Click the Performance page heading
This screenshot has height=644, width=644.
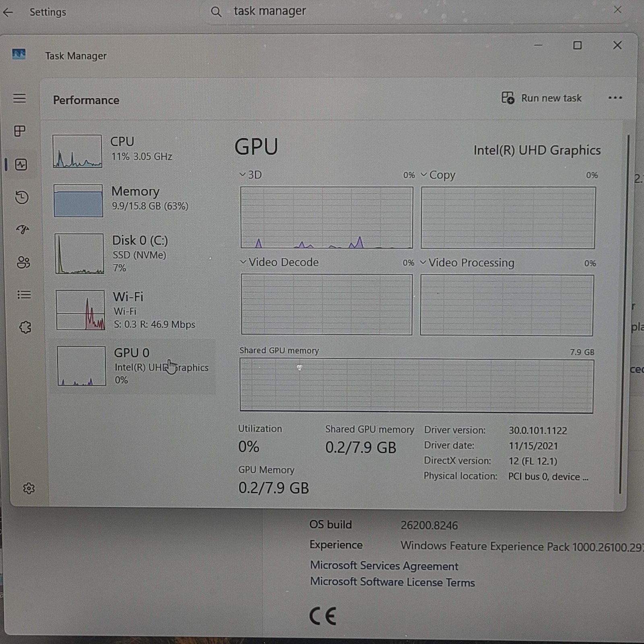(x=86, y=100)
